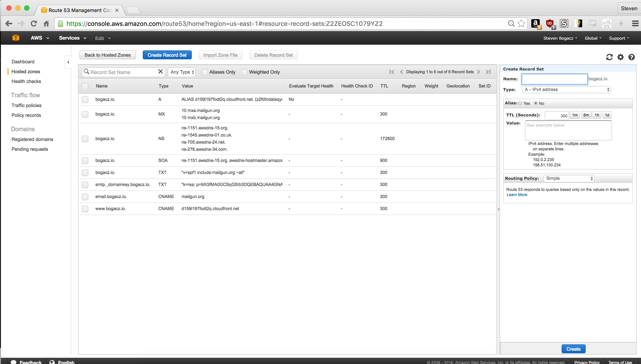Click the browser back arrow

9,23
